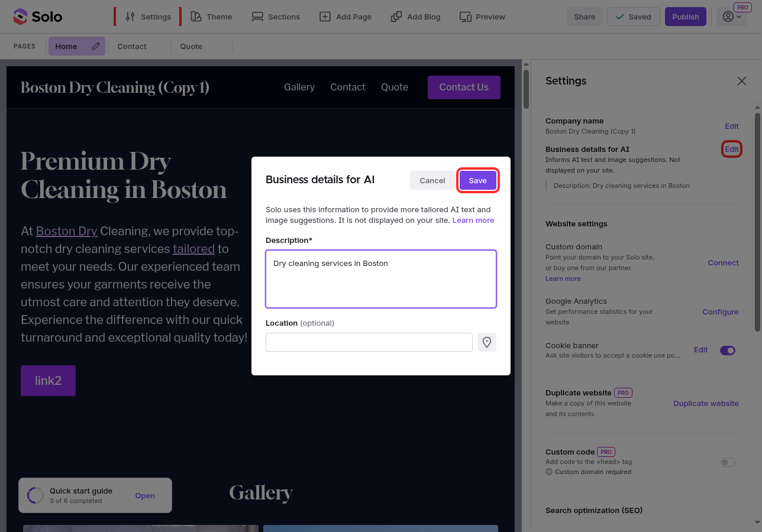The width and height of the screenshot is (762, 532).
Task: Edit the Company name
Action: (732, 126)
